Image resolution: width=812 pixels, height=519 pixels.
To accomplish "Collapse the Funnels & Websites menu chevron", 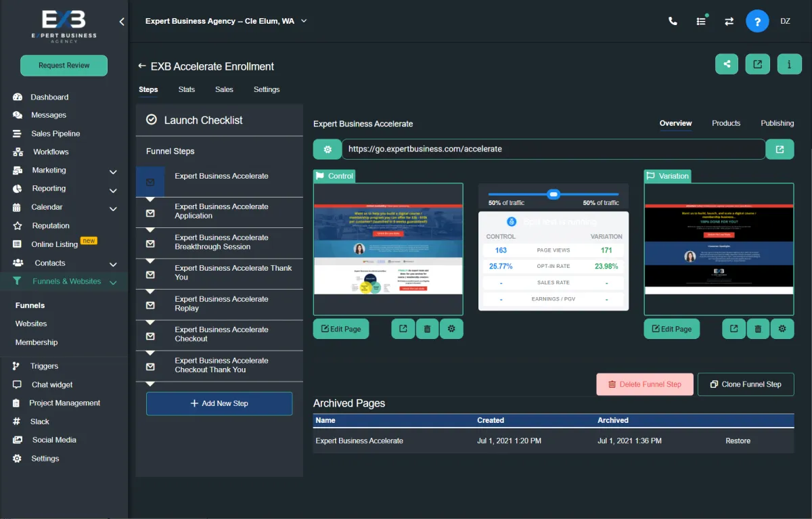I will 113,283.
